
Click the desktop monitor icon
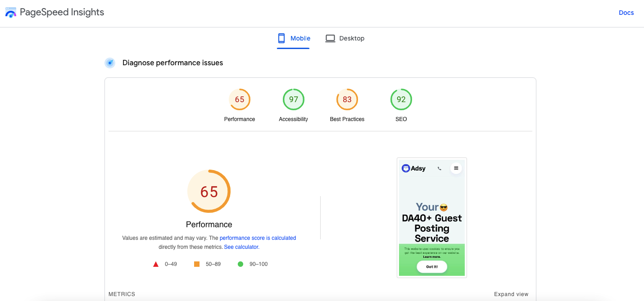[330, 39]
